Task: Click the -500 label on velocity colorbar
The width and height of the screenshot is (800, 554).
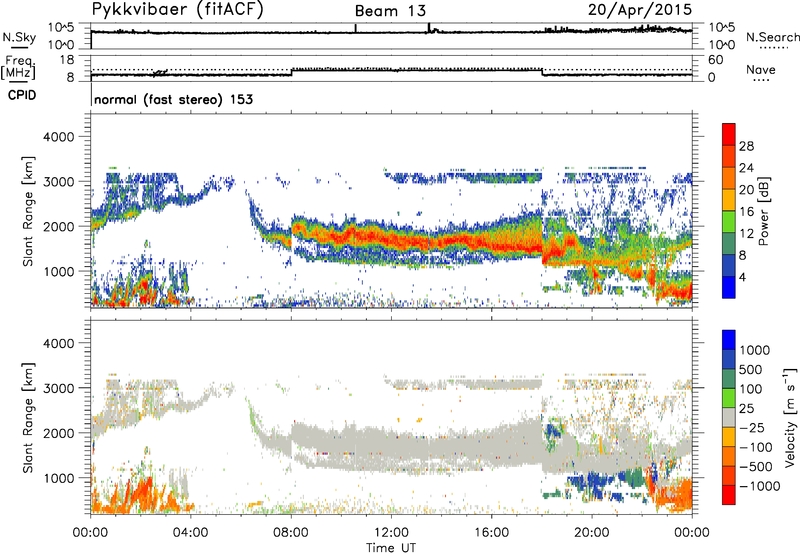Action: [x=756, y=467]
